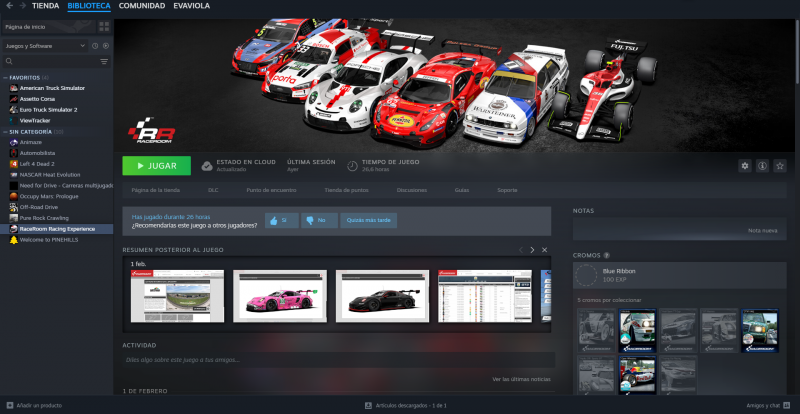The image size is (800, 414).
Task: Open help for Cromos question mark
Action: (606, 255)
